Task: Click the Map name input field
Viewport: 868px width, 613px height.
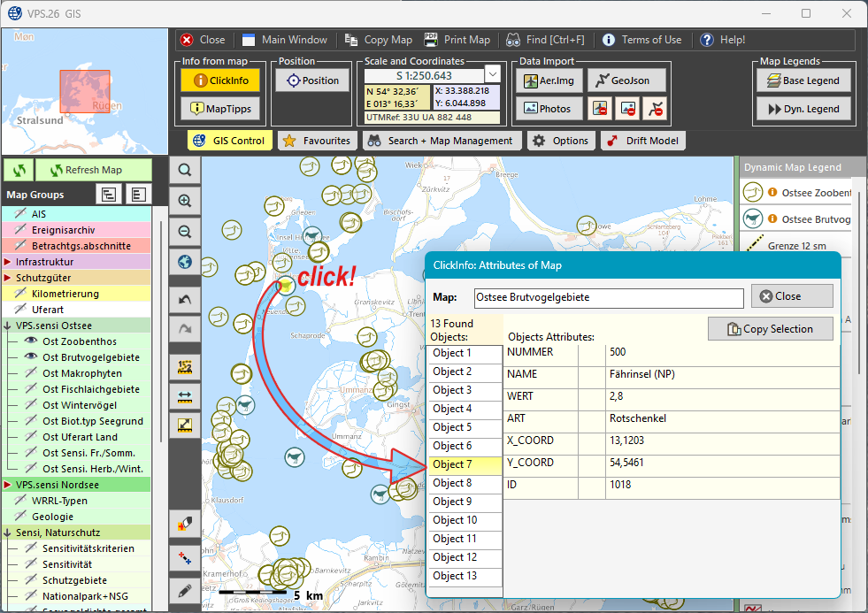Action: tap(609, 297)
